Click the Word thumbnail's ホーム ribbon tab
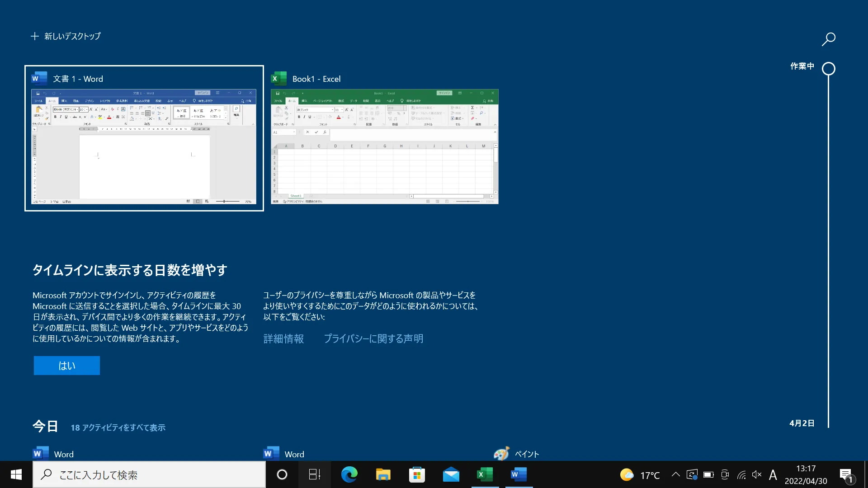This screenshot has width=868, height=488. click(x=52, y=101)
